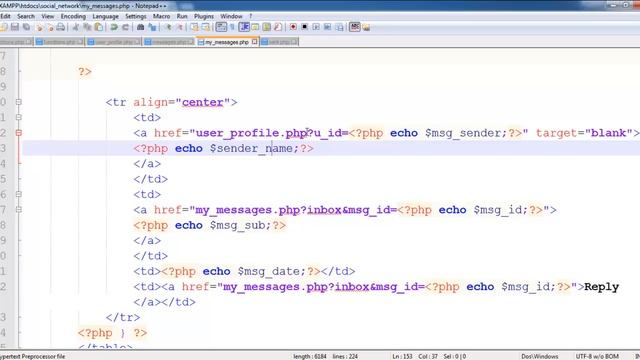Click the Copy toolbar icon
This screenshot has width=640, height=360.
tap(87, 27)
